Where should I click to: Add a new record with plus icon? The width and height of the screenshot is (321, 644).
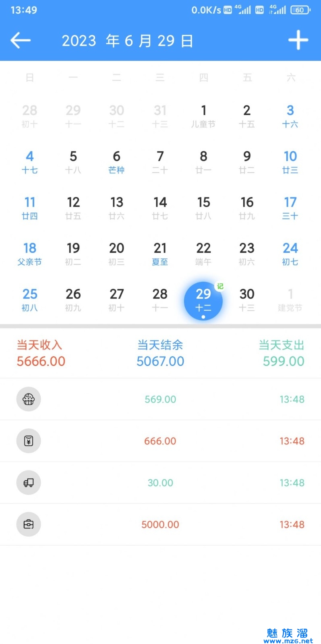coord(298,40)
